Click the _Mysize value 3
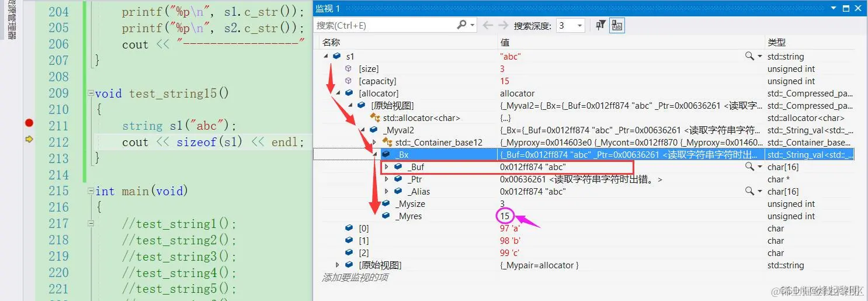Screen dimensions: 868x301 click(502, 203)
